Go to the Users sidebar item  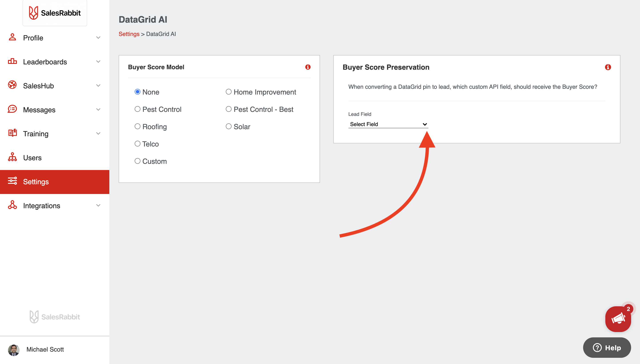click(55, 158)
